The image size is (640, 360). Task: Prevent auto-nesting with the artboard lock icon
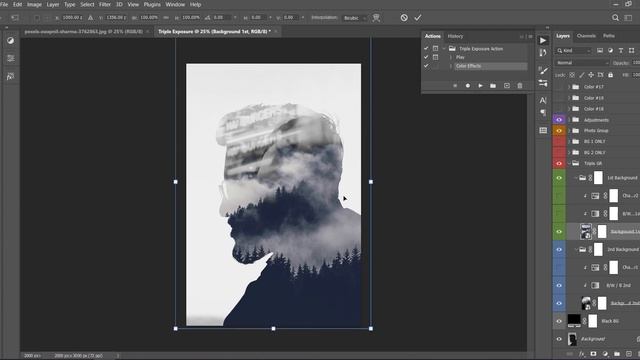600,75
